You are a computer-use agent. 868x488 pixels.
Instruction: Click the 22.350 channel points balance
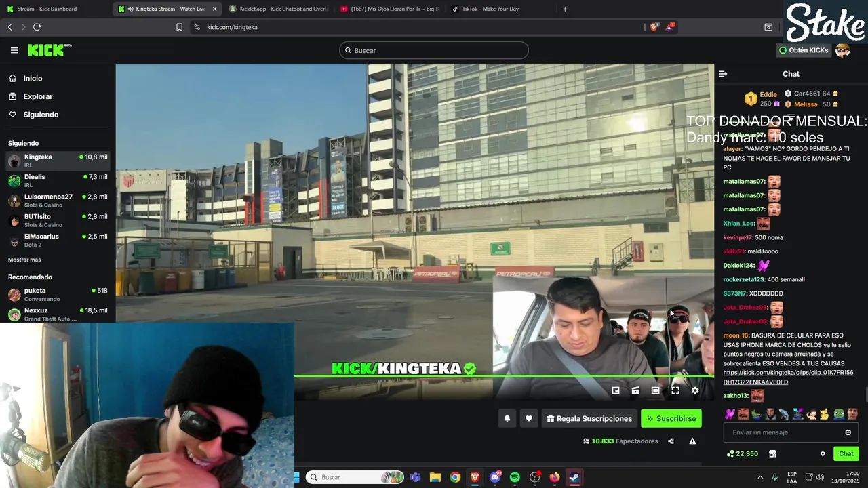[x=743, y=454]
